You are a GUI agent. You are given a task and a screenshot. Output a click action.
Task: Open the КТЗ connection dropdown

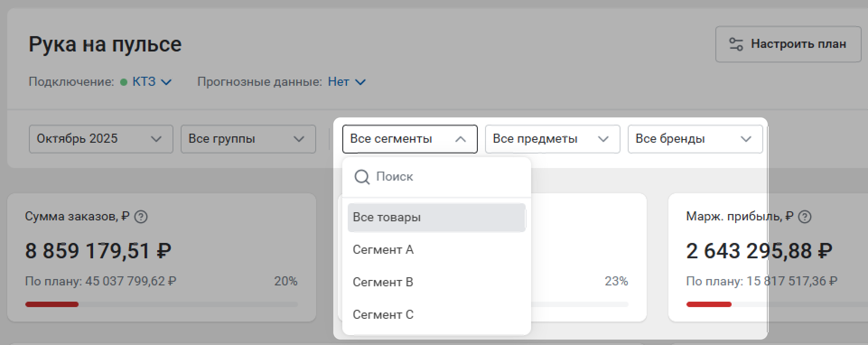point(151,82)
